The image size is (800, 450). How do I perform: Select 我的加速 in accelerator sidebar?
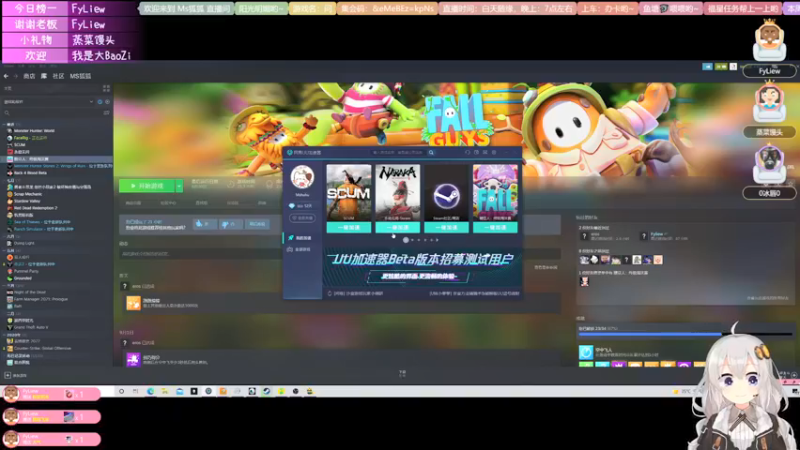click(x=302, y=238)
